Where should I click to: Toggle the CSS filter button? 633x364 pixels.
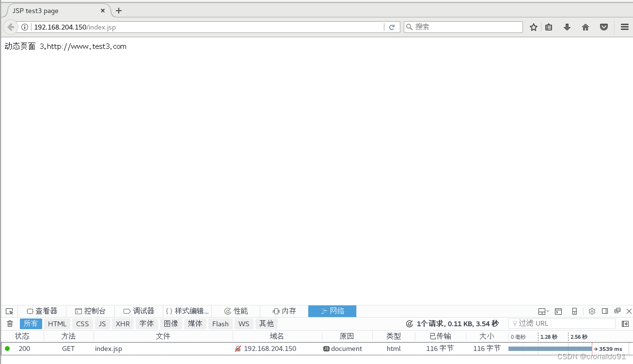[82, 324]
